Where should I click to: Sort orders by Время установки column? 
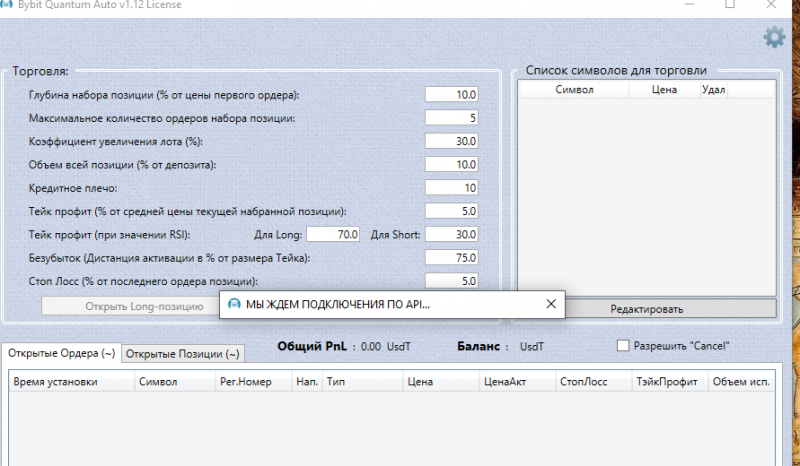71,382
